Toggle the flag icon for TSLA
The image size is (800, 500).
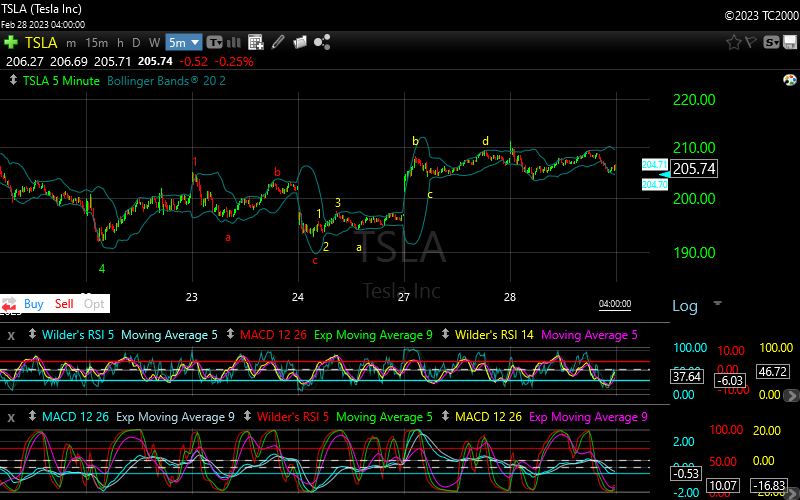pyautogui.click(x=751, y=42)
